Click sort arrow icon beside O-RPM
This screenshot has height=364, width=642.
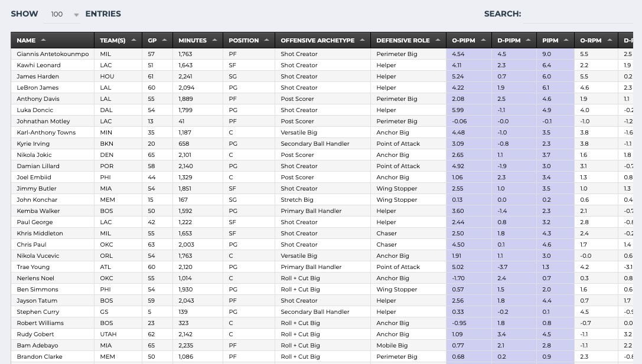pos(610,40)
